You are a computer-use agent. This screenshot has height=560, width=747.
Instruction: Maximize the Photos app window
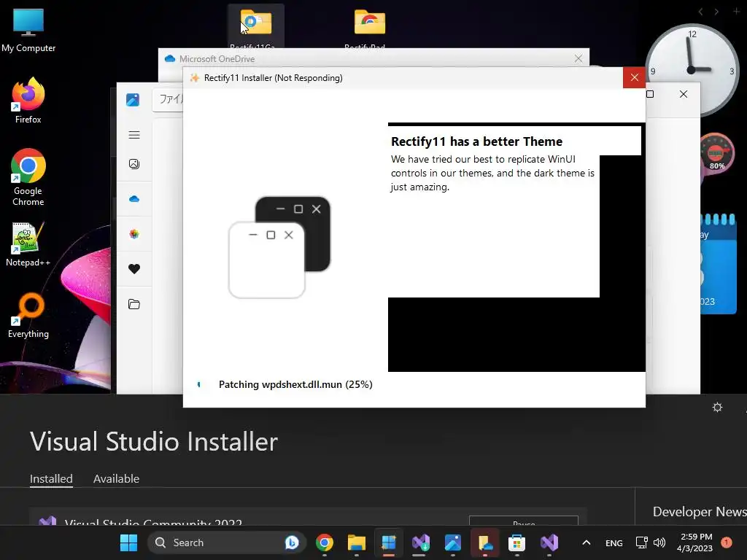pos(650,94)
